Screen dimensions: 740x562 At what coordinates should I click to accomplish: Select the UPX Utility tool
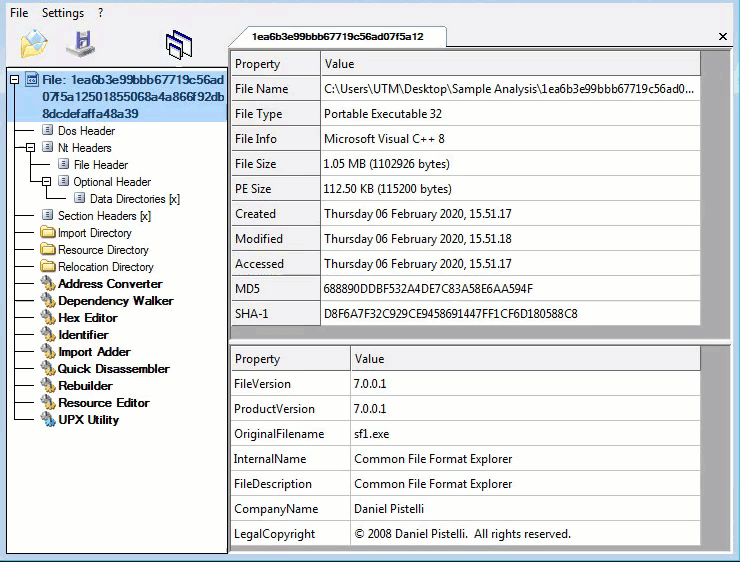pos(88,420)
